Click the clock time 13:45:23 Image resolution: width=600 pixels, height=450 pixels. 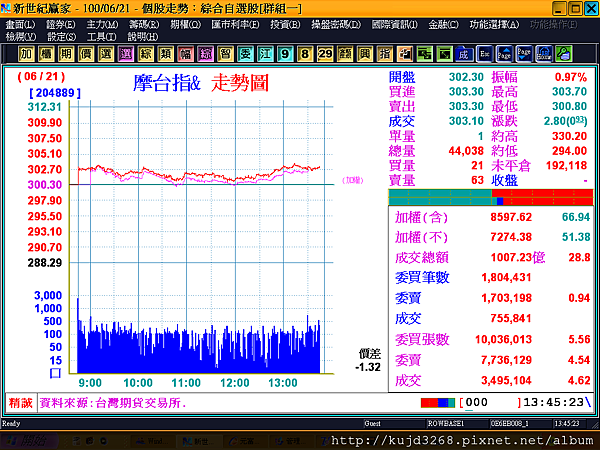pyautogui.click(x=553, y=403)
